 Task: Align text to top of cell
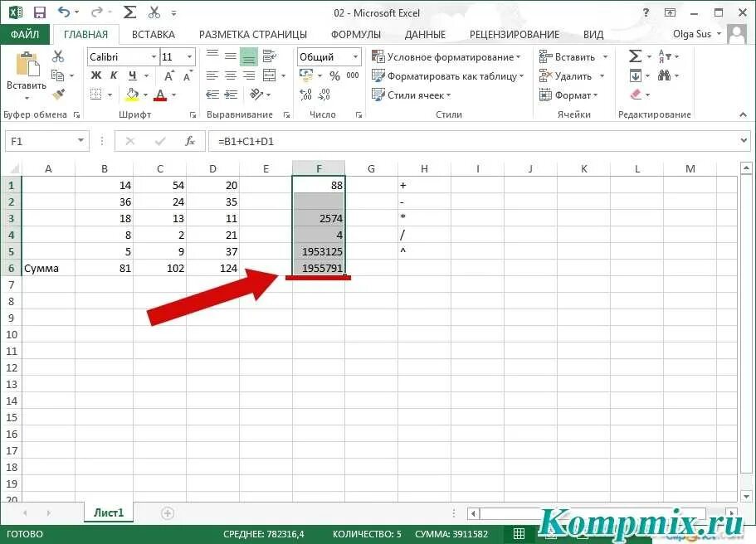[x=212, y=56]
